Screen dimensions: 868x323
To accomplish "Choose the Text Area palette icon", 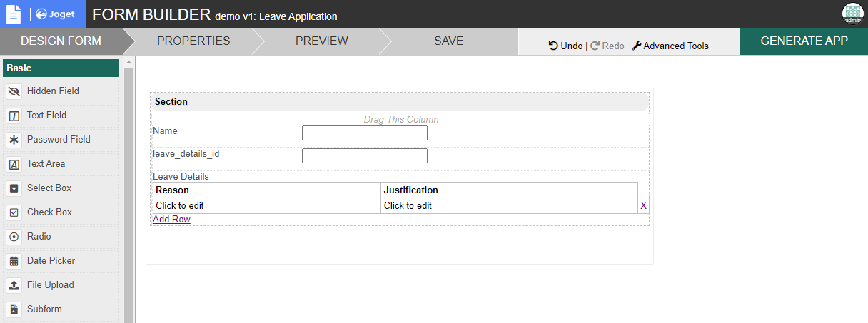I will [14, 164].
